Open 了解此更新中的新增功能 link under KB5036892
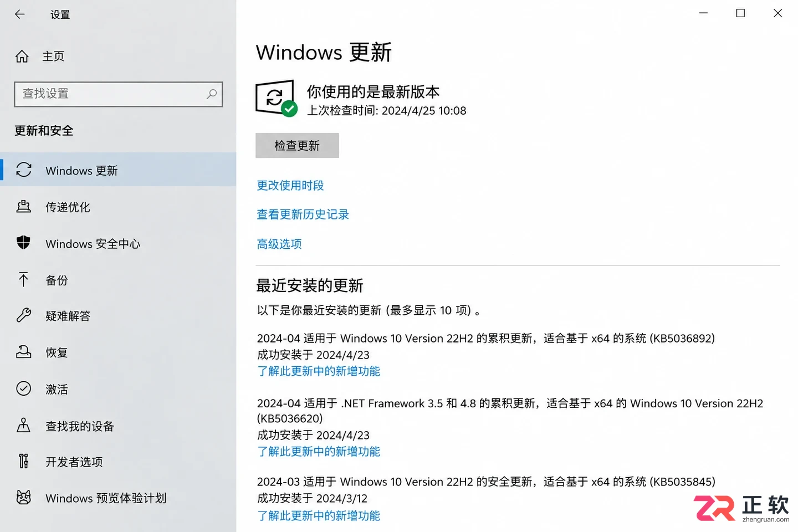 coord(319,371)
